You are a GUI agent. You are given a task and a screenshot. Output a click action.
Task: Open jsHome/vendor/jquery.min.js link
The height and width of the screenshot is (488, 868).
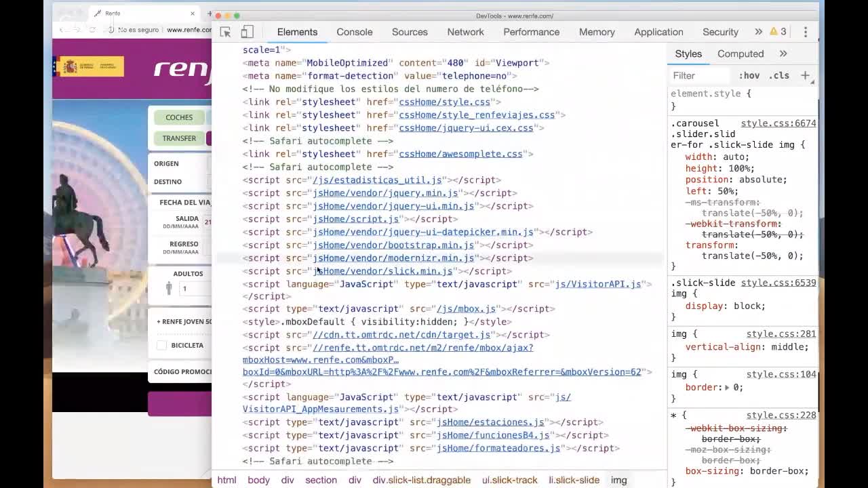[x=385, y=192]
